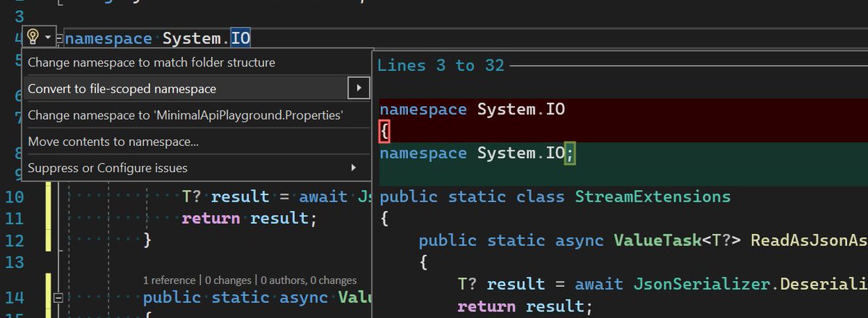The width and height of the screenshot is (868, 318).
Task: Expand Convert to file-scoped namespace submenu arrow
Action: (358, 88)
